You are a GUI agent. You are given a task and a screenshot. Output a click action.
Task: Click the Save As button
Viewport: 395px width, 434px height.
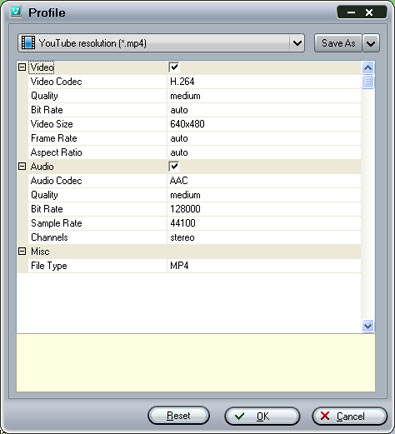tap(338, 43)
